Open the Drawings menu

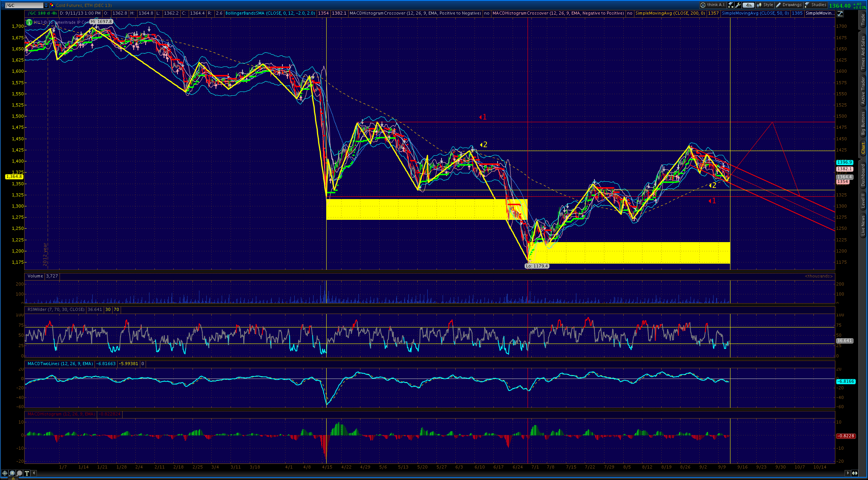click(788, 5)
